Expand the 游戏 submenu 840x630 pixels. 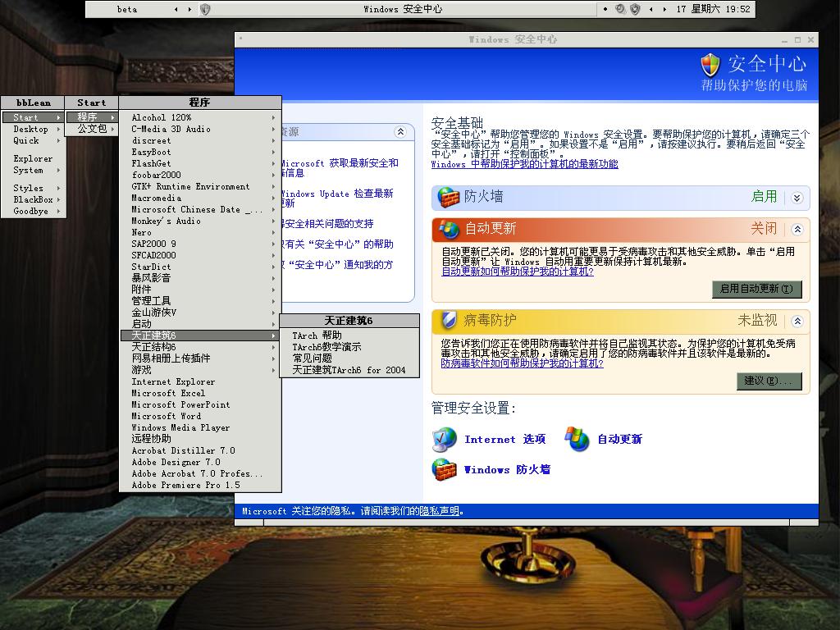201,370
